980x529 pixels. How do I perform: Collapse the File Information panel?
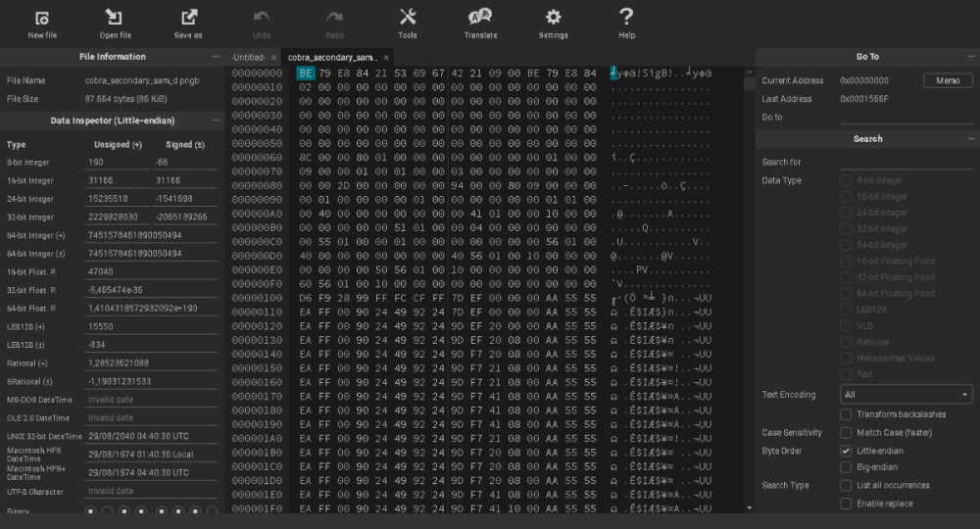point(216,57)
